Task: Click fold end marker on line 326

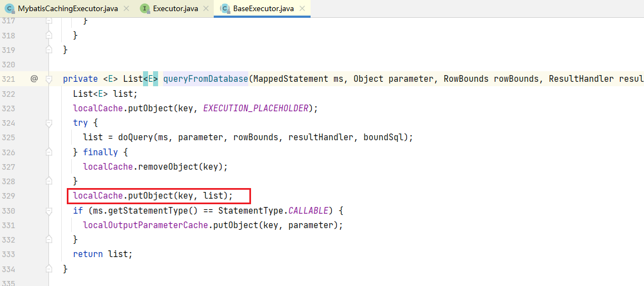Action: click(49, 152)
